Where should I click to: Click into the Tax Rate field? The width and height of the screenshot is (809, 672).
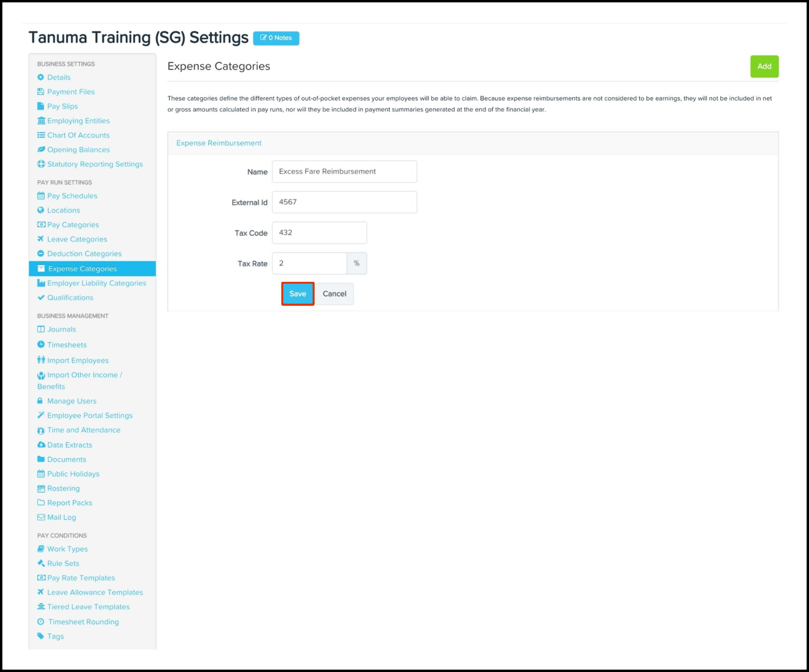click(309, 263)
